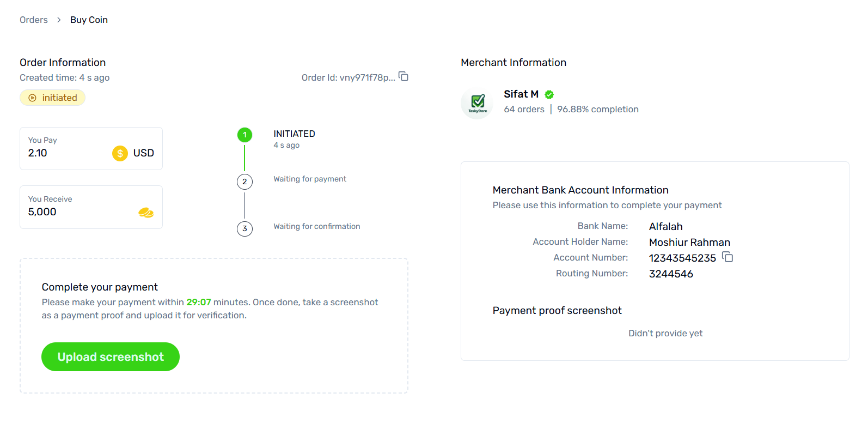The height and width of the screenshot is (429, 868).
Task: Click the account number 12343545235 text
Action: click(x=682, y=258)
